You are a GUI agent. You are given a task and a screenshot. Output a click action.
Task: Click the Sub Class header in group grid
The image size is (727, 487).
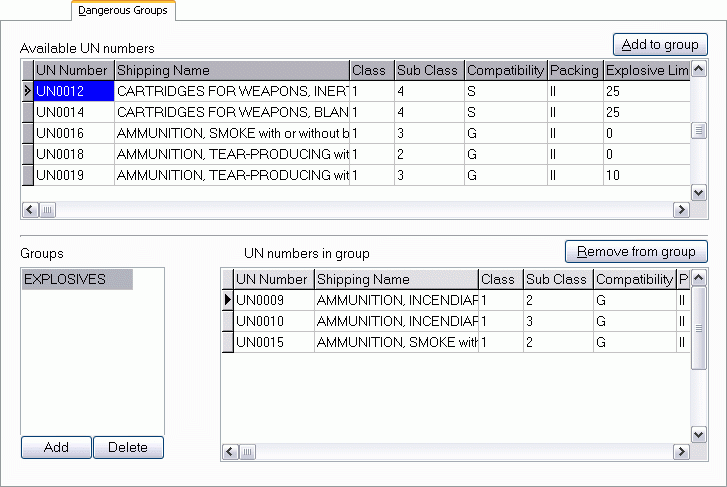pyautogui.click(x=557, y=279)
